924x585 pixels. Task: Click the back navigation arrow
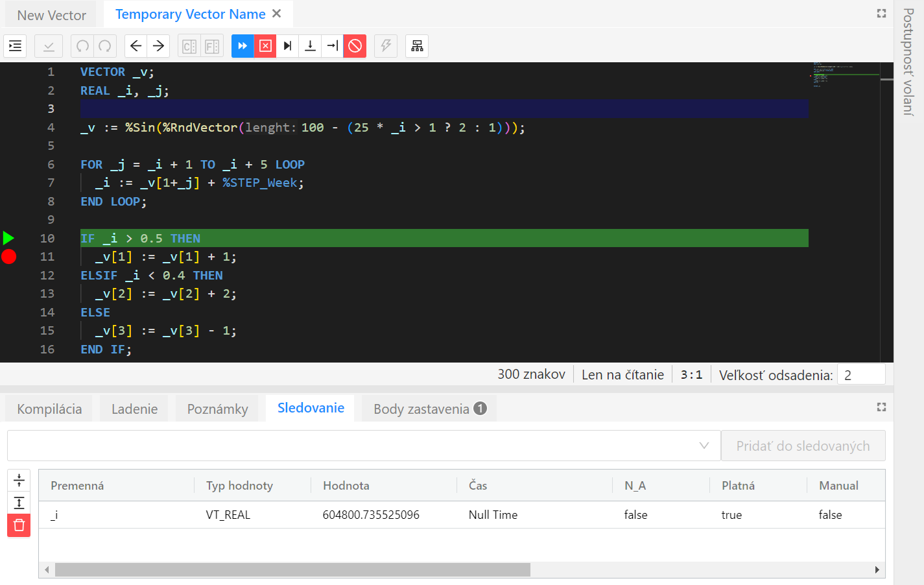tap(136, 45)
